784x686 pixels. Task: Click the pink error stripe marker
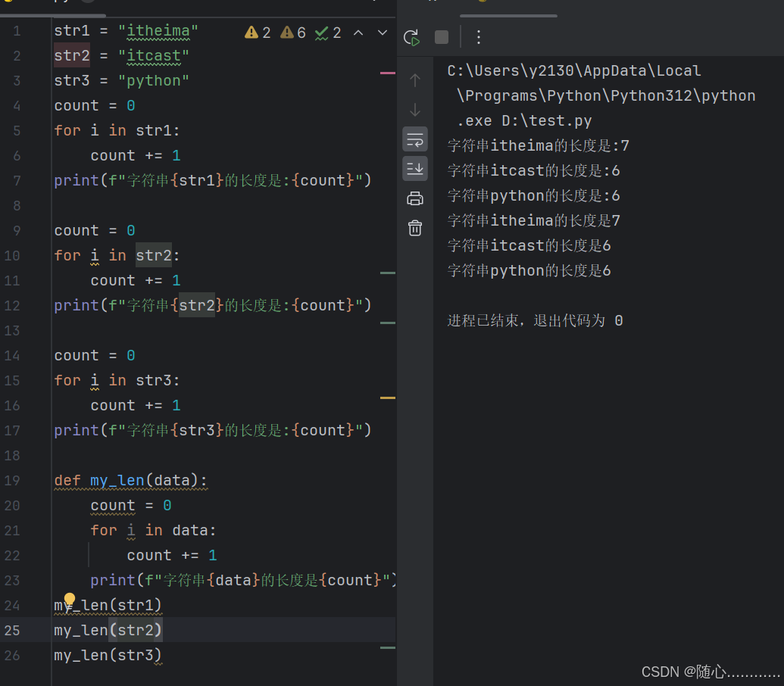(388, 73)
